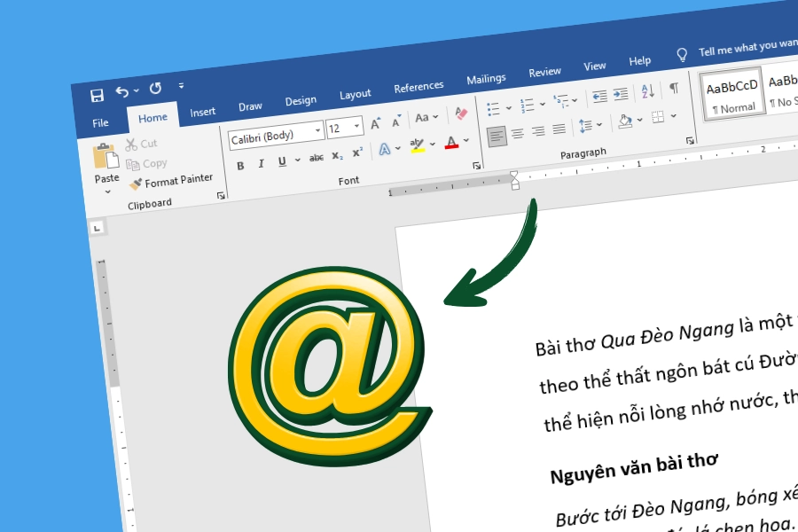This screenshot has height=532, width=798.
Task: Click the Save icon in Quick Access
Action: coord(98,94)
